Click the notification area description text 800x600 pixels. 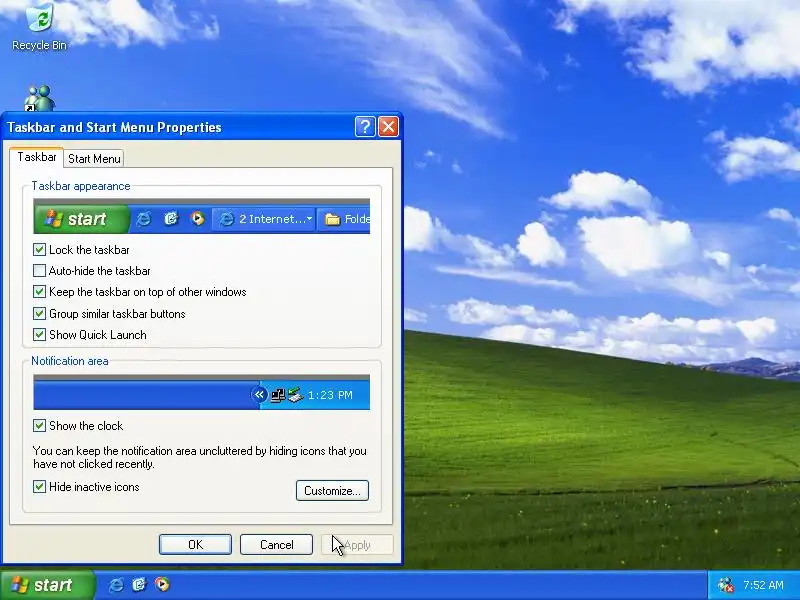click(x=199, y=457)
